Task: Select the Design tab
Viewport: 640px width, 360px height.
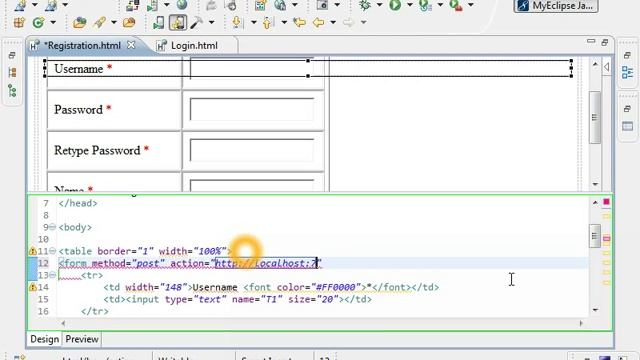Action: 44,339
